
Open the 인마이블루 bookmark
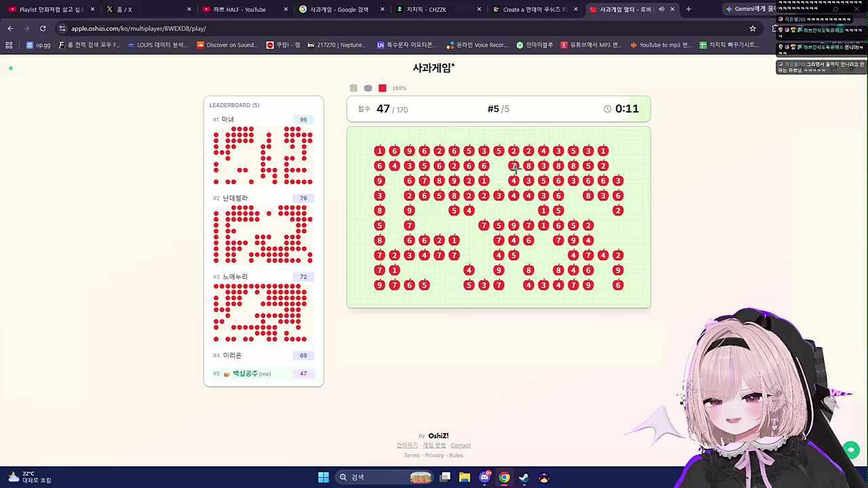pyautogui.click(x=534, y=45)
